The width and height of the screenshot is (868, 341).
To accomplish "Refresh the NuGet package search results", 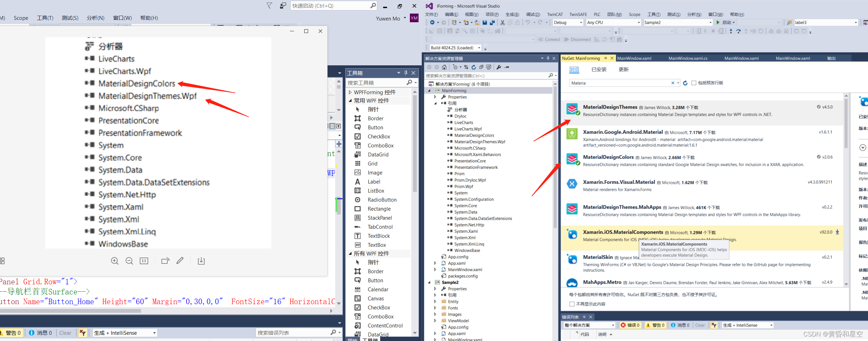I will coord(685,83).
